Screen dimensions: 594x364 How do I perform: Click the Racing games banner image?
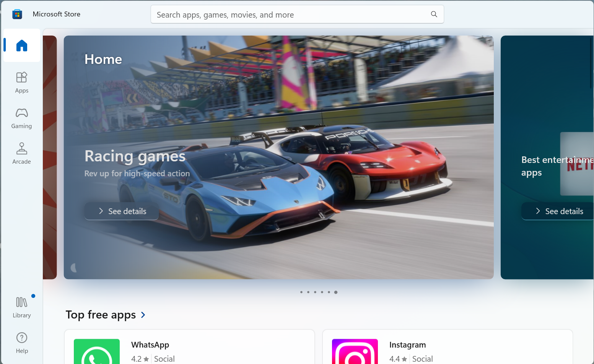pos(278,157)
